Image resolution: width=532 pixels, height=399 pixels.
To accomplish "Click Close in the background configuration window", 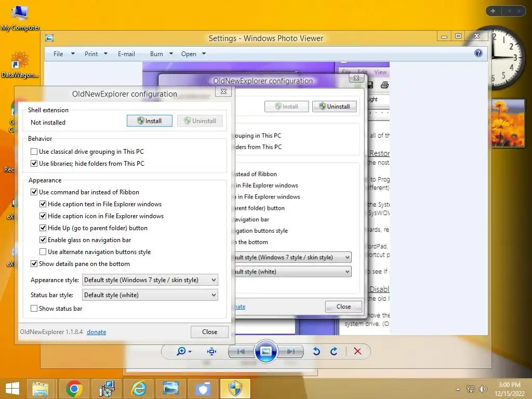I will pos(343,307).
